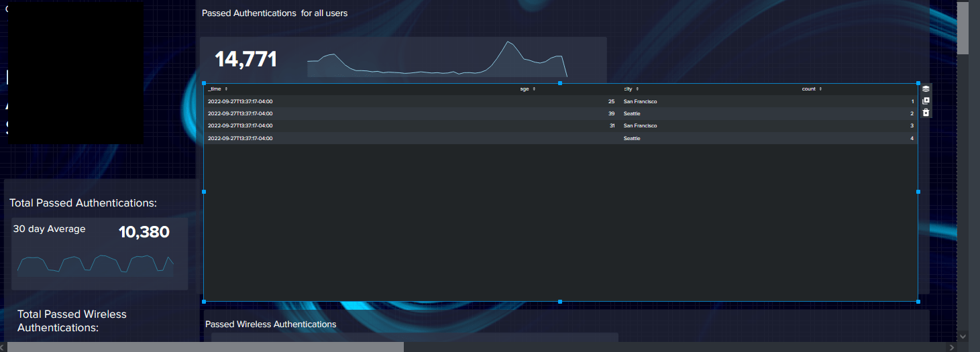Sort the table by the count column
Image resolution: width=980 pixels, height=352 pixels.
coord(812,89)
